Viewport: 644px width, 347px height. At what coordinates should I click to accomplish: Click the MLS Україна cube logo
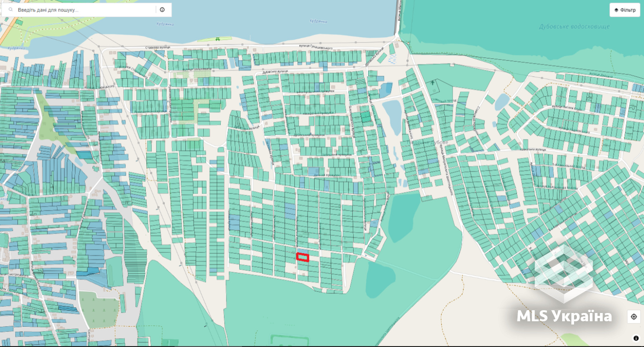tap(563, 273)
